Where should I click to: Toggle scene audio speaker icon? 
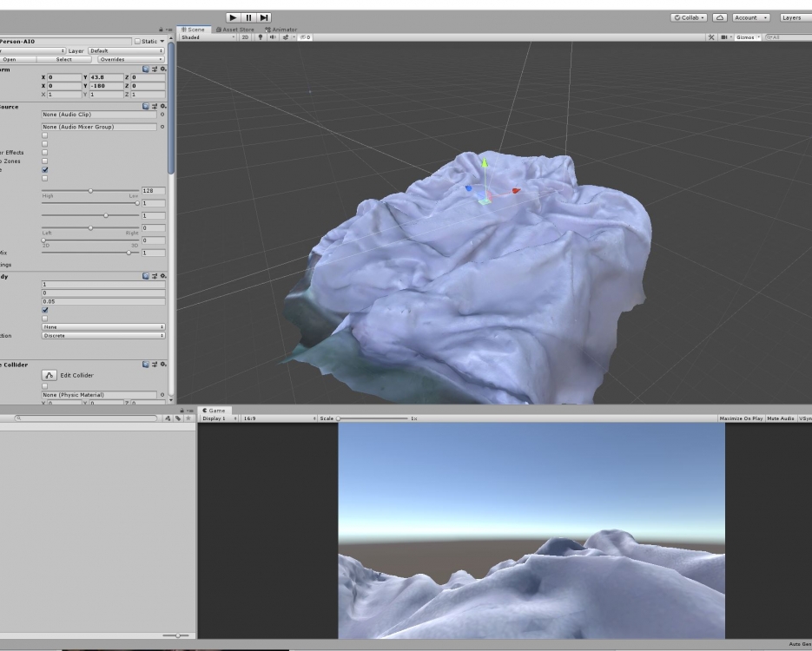(271, 37)
